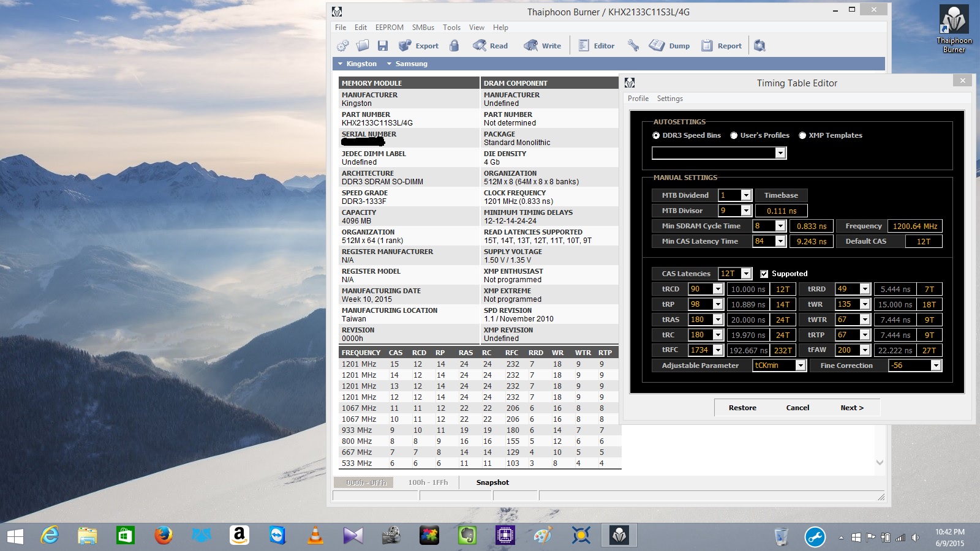Open Fine Correction -56 dropdown
This screenshot has height=551, width=980.
pos(935,365)
